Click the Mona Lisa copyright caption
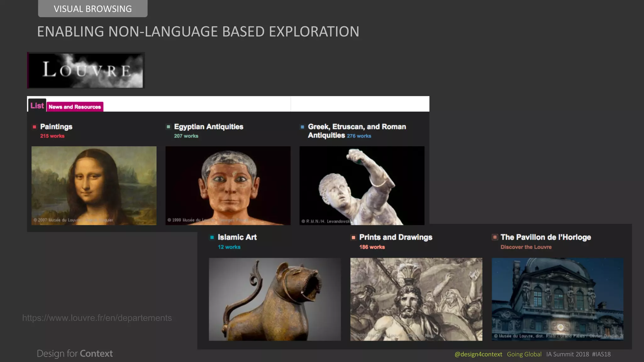Screen dimensions: 644x362 [x=73, y=220]
